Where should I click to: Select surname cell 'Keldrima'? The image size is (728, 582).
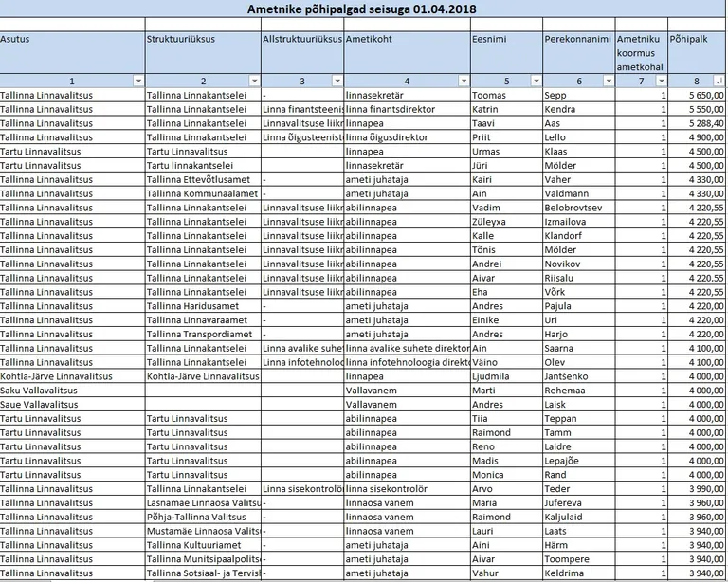tap(579, 573)
